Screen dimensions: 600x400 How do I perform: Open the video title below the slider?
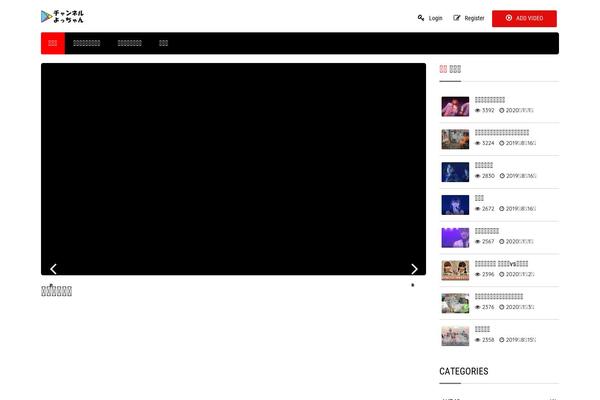point(57,291)
